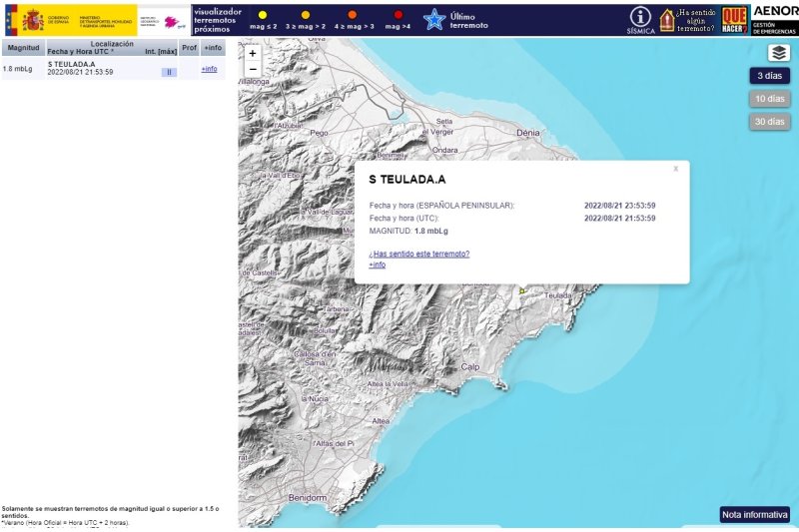Click the Localización column header

coord(112,44)
